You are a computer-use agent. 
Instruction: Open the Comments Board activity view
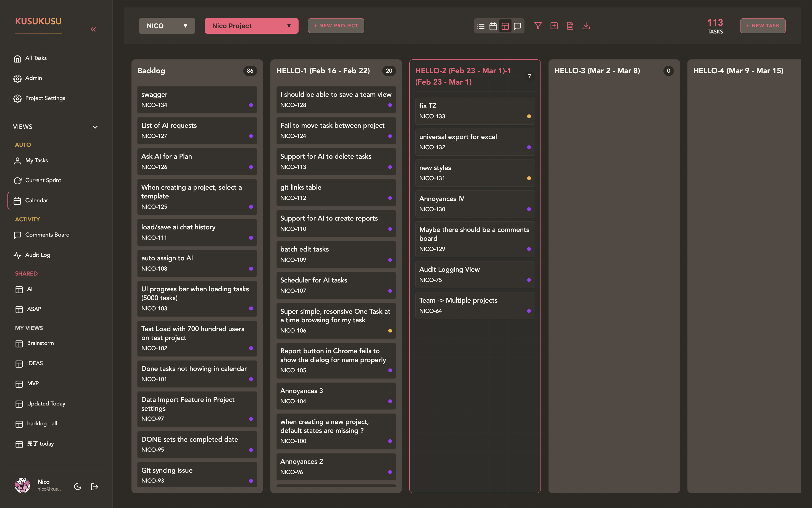(47, 234)
